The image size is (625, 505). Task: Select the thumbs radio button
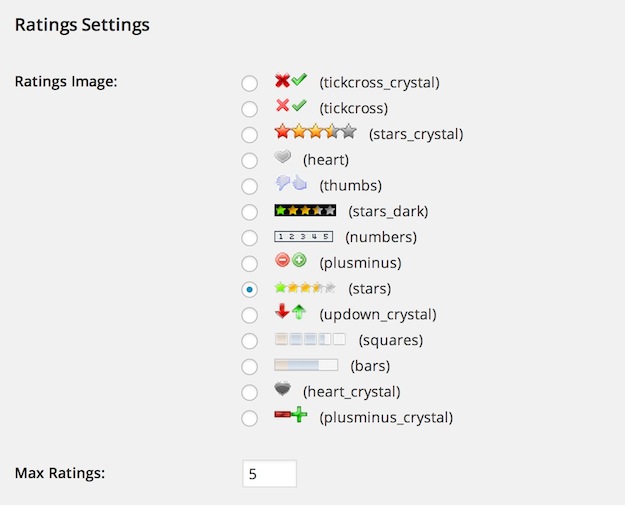pos(250,186)
